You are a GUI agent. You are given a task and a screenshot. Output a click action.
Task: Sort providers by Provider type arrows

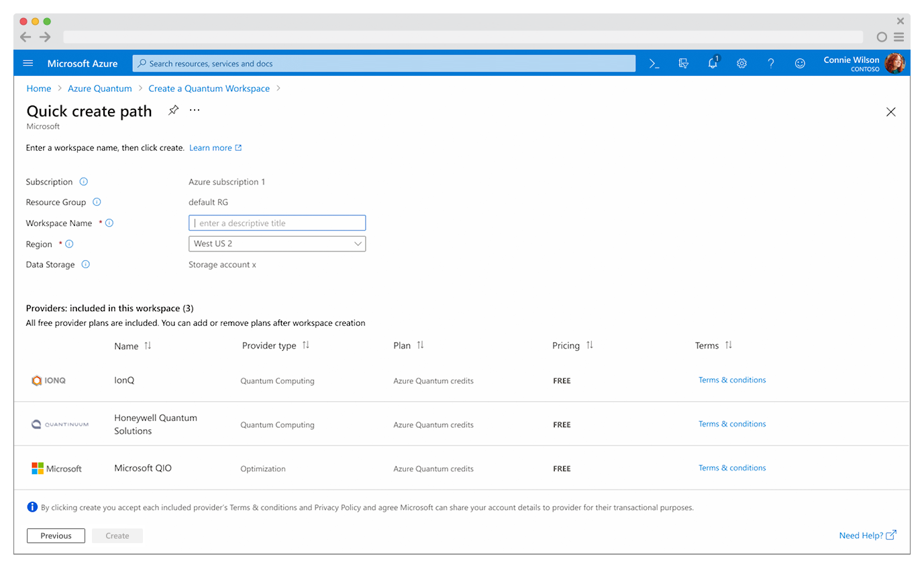click(305, 345)
